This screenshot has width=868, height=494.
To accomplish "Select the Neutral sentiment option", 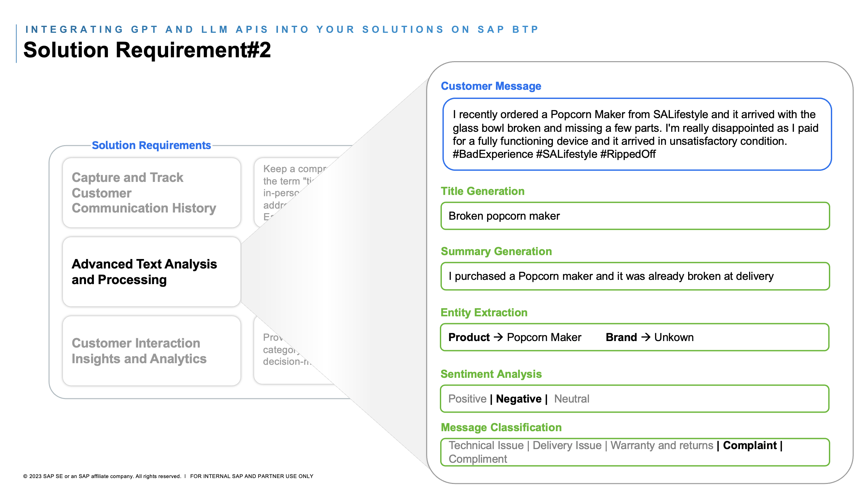I will (571, 399).
